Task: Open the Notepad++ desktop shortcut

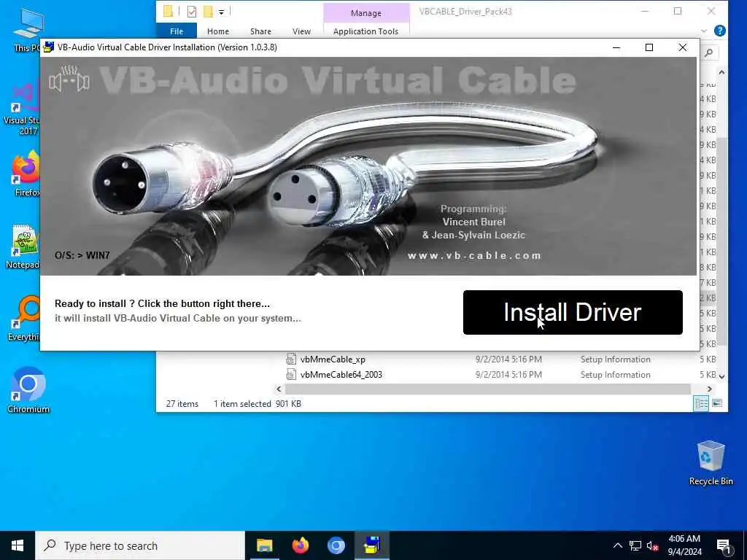Action: coord(23,247)
